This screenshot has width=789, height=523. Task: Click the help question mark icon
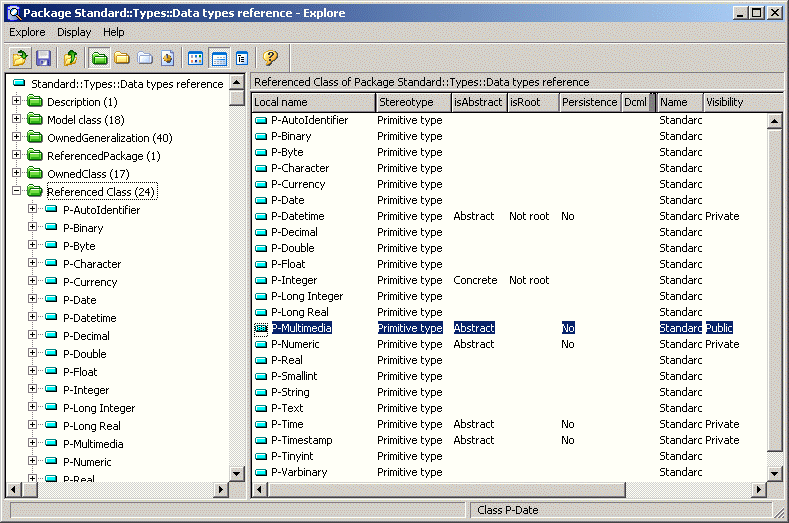tap(270, 58)
